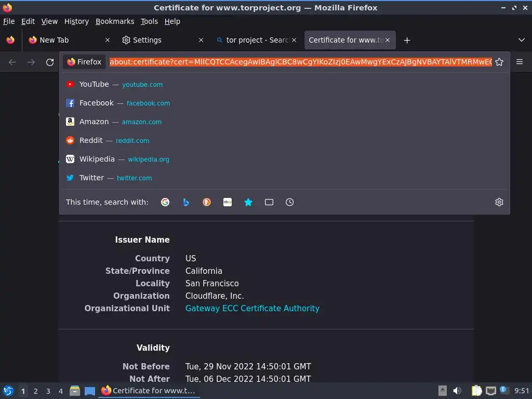The height and width of the screenshot is (399, 532).
Task: Choose the Amazon suggestion
Action: point(285,122)
